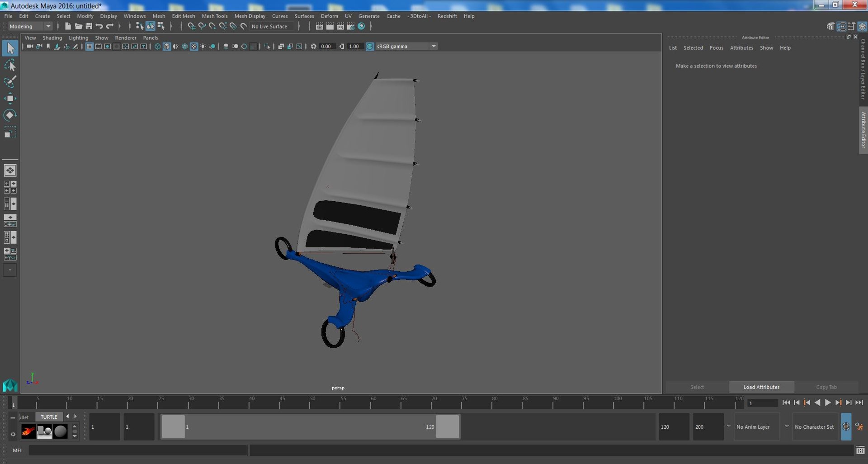Expand the toolbar section after No Live Surface

tap(299, 26)
